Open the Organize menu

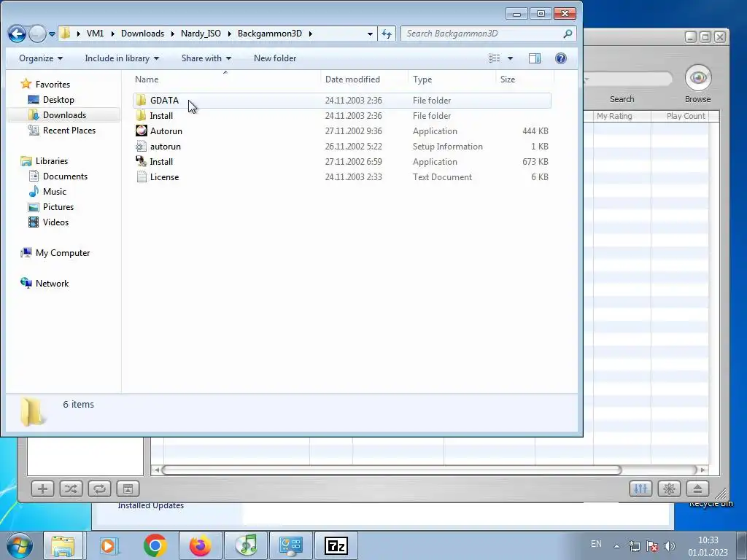click(41, 58)
